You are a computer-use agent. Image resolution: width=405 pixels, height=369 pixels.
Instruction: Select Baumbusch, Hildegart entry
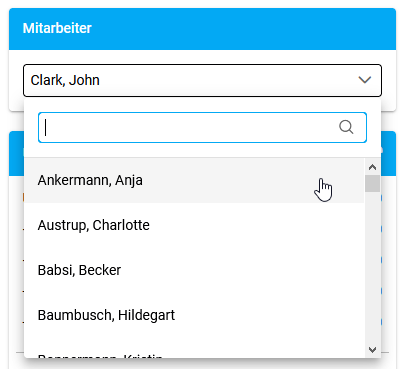(x=194, y=315)
